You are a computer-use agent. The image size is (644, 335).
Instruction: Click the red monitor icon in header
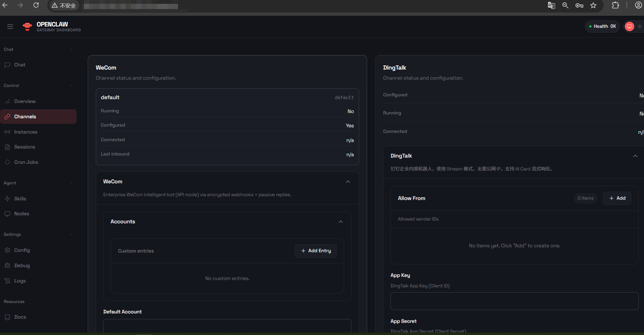(x=629, y=26)
